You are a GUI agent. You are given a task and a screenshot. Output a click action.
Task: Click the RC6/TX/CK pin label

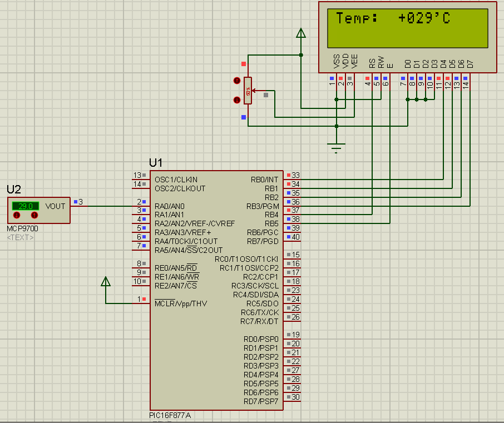(x=260, y=312)
